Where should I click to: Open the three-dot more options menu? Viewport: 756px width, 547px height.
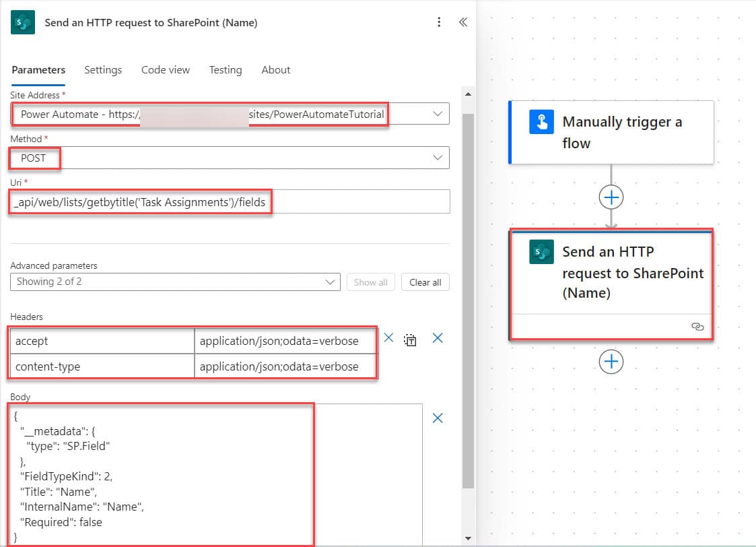(x=439, y=22)
